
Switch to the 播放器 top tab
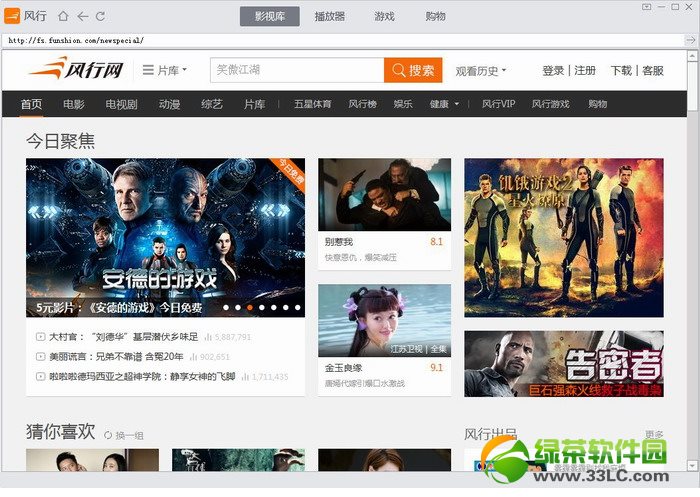tap(329, 17)
